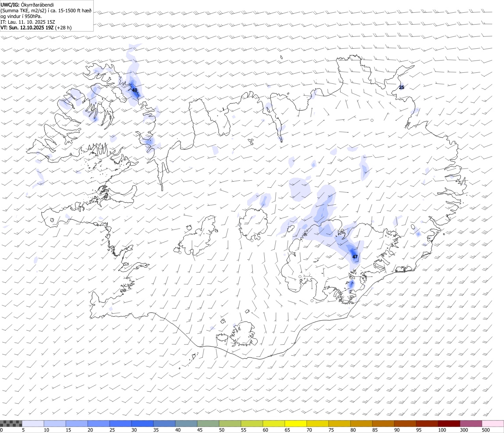Click the TKE value label 47 on map

tap(355, 257)
